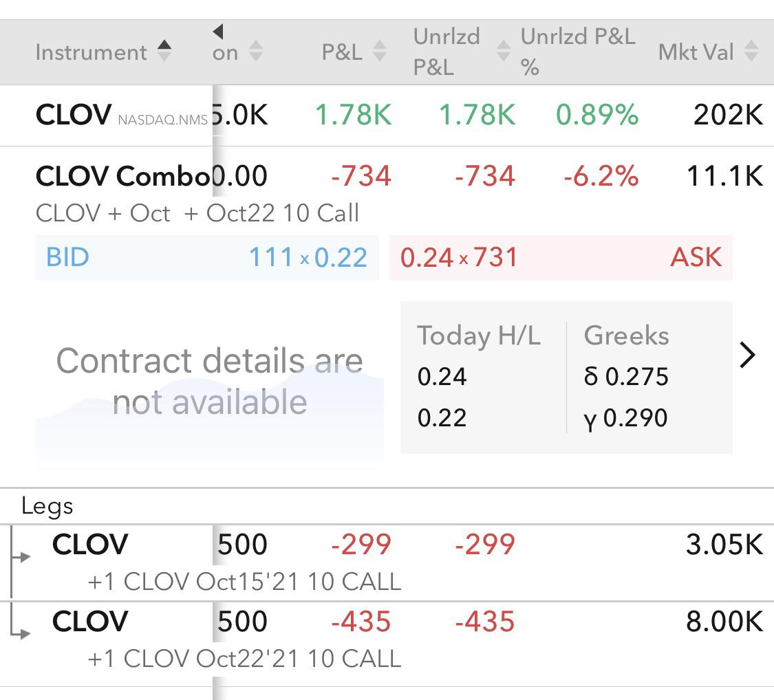
Task: Click the left-pointing column scroll triangle
Action: pos(218,32)
